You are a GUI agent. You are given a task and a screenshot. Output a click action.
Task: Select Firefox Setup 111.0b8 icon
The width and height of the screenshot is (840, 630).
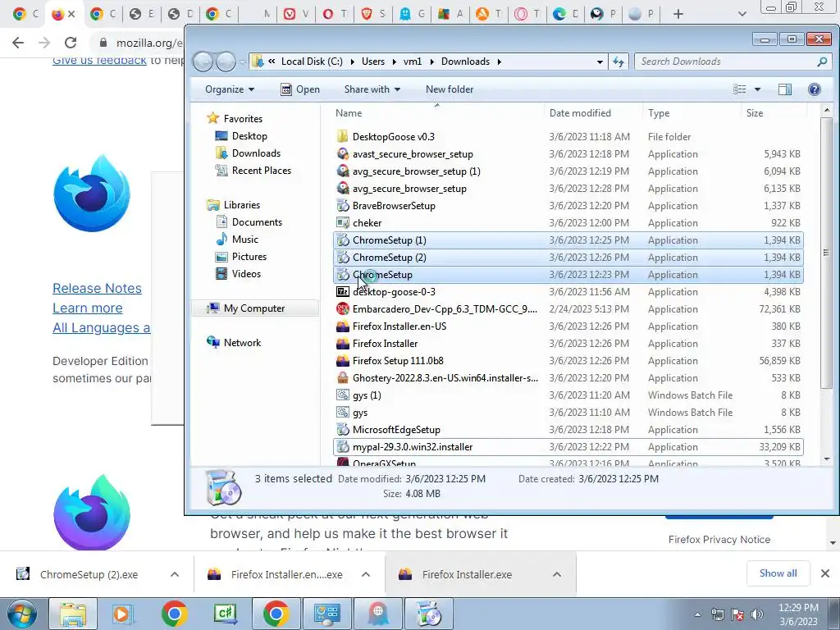(x=342, y=361)
